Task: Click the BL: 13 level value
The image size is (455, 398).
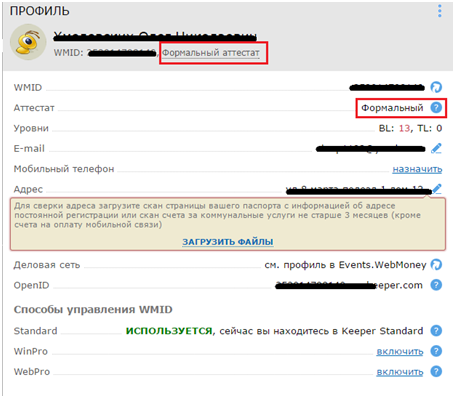Action: point(395,128)
